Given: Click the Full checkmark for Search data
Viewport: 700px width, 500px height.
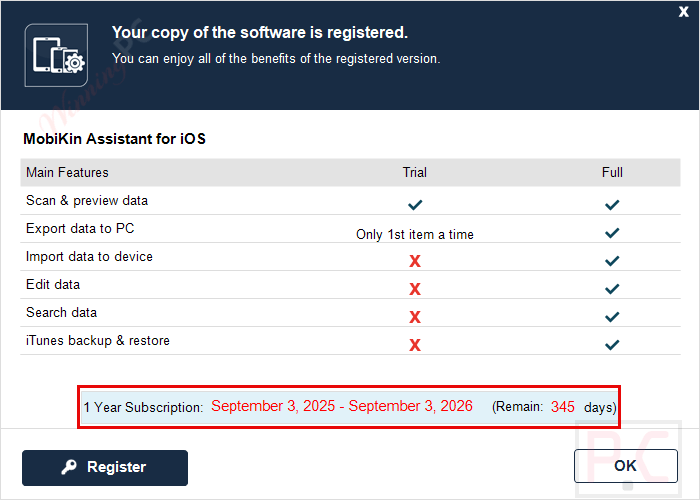Looking at the screenshot, I should [612, 317].
